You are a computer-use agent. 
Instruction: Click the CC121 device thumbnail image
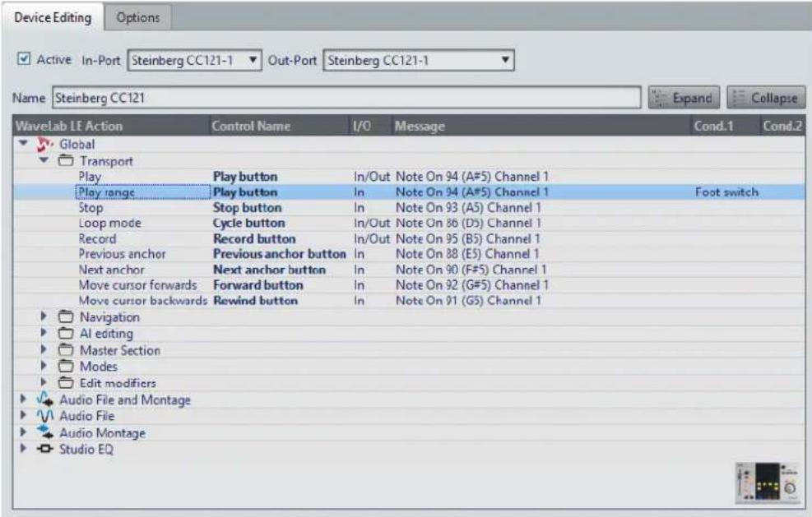(768, 482)
